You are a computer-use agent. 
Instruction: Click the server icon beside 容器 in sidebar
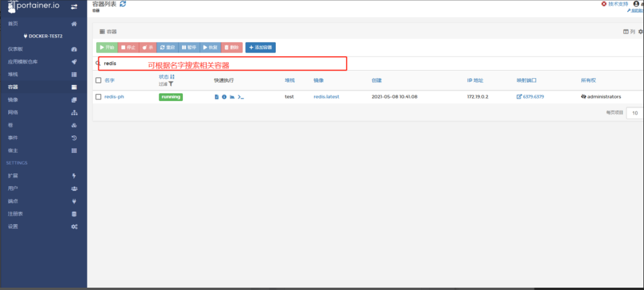coord(74,87)
